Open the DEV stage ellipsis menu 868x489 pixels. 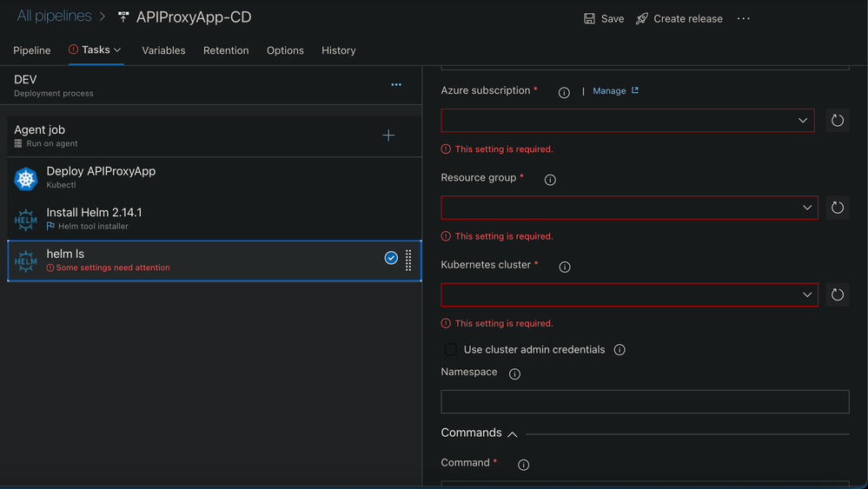click(x=396, y=84)
